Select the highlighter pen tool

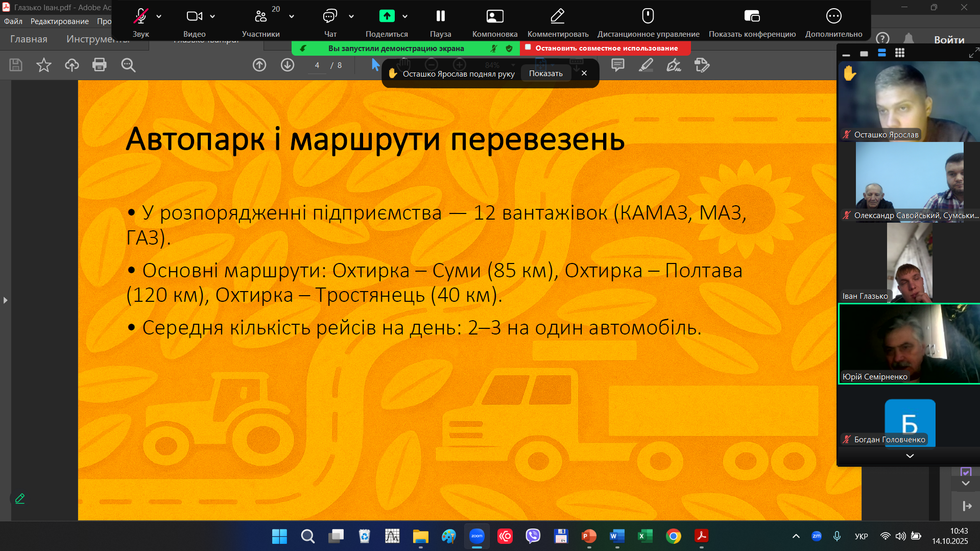click(646, 65)
